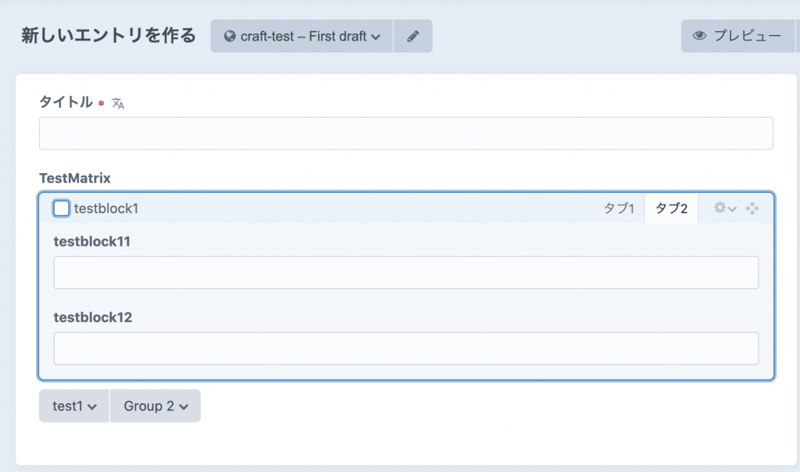Click the testblock1 move handle icon
This screenshot has height=472, width=800.
[x=752, y=208]
